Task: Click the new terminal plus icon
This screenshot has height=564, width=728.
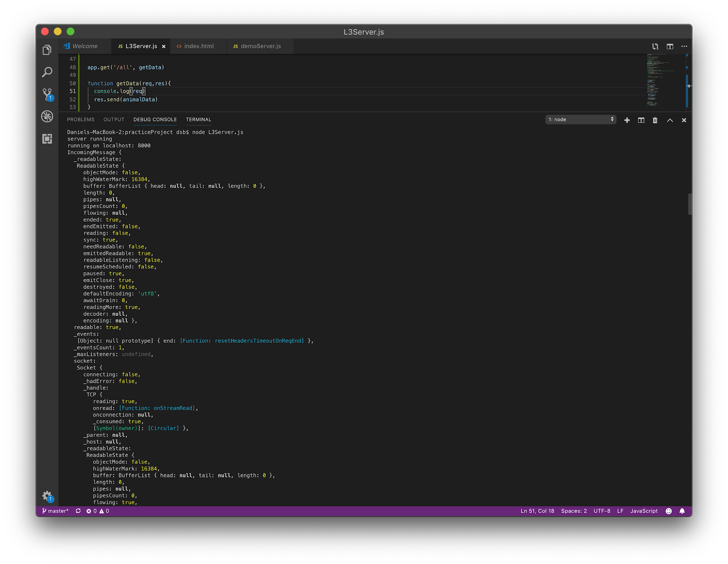Action: (627, 120)
